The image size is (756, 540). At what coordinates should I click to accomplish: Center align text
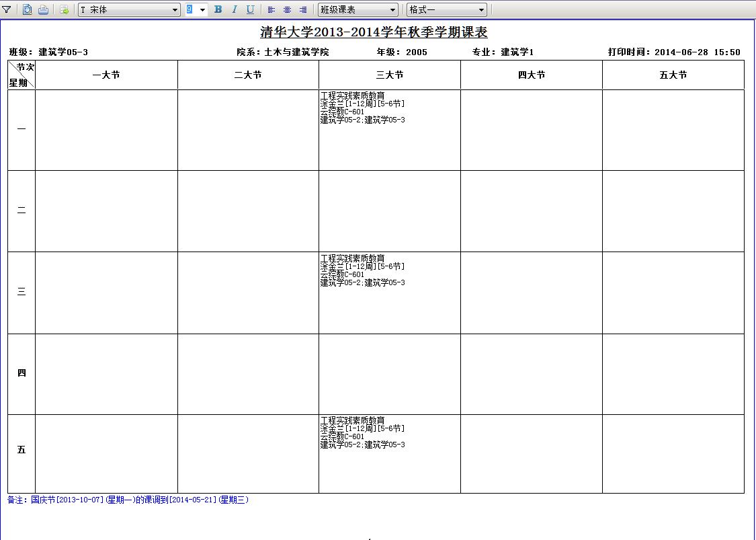tap(287, 9)
